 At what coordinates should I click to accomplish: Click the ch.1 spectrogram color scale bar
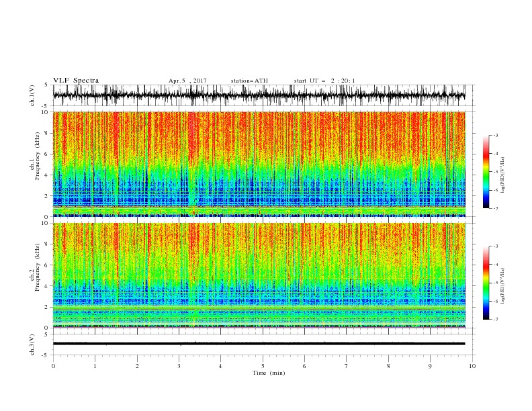pyautogui.click(x=486, y=172)
